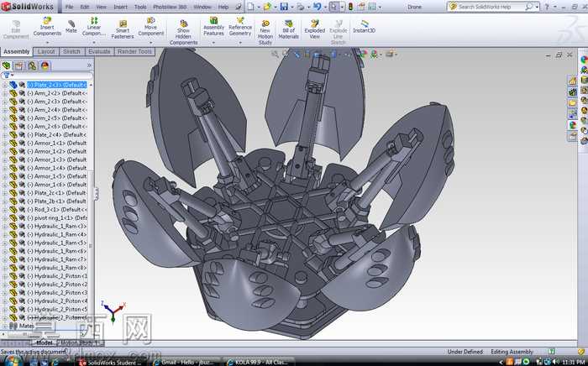The image size is (588, 366).
Task: Select Plate_2<3> in the feature tree
Action: click(x=56, y=85)
